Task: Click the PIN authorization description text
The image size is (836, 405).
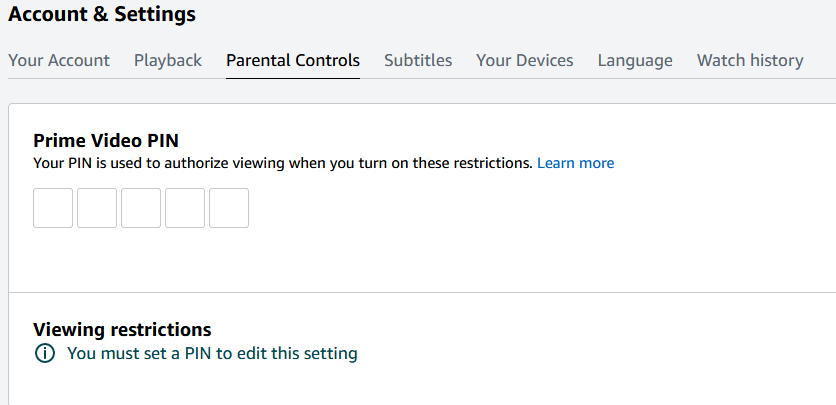Action: point(283,163)
